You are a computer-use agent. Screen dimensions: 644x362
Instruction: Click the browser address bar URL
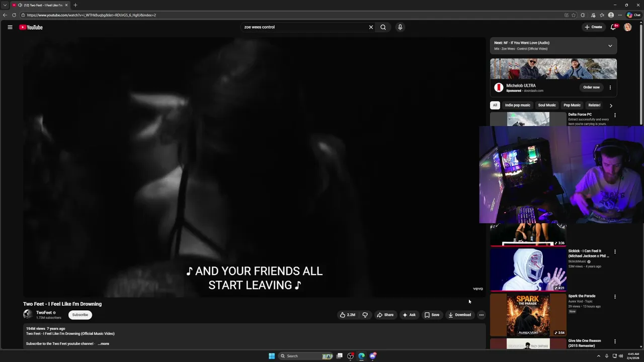tap(92, 15)
